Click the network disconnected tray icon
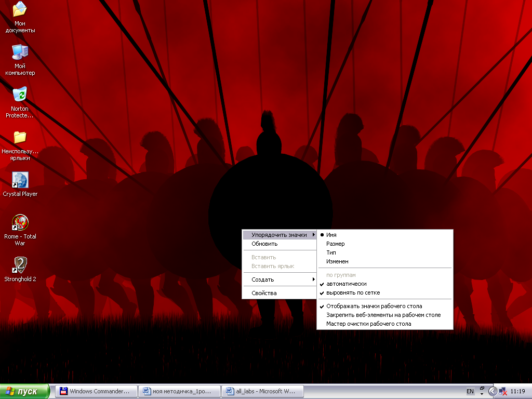Screen dimensions: 532x399 click(x=503, y=392)
